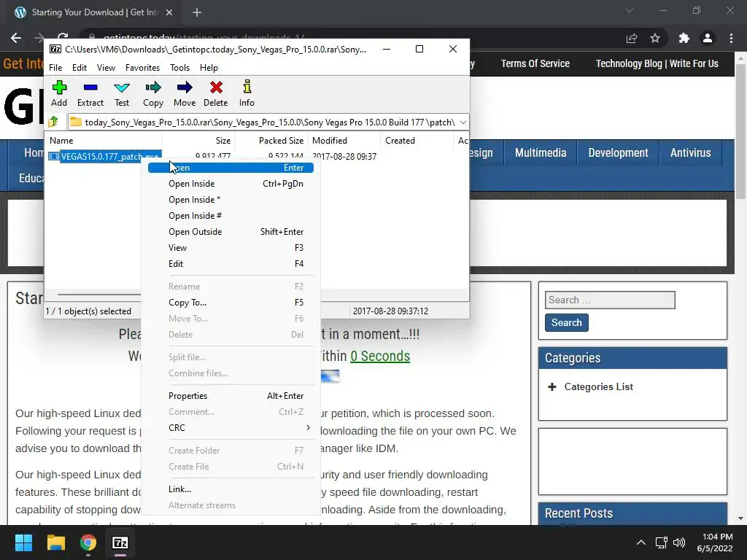The height and width of the screenshot is (560, 747).
Task: Choose Open Outside in context menu
Action: coord(231,232)
